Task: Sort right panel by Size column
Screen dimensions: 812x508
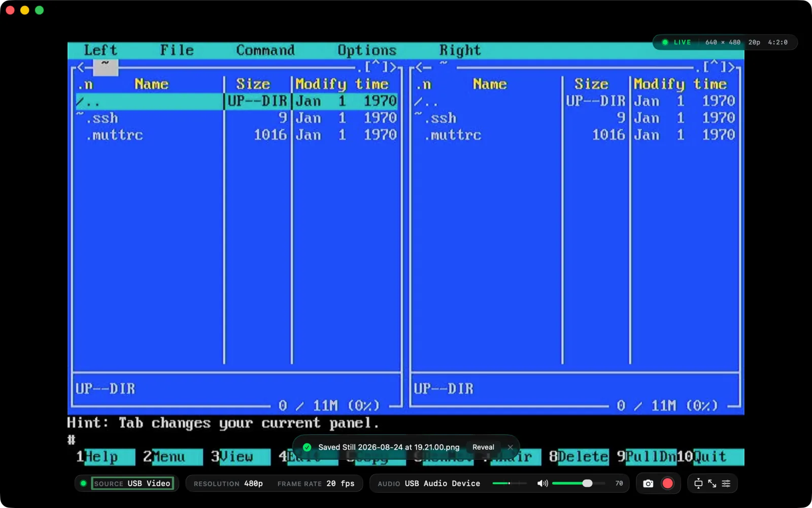Action: click(x=591, y=84)
